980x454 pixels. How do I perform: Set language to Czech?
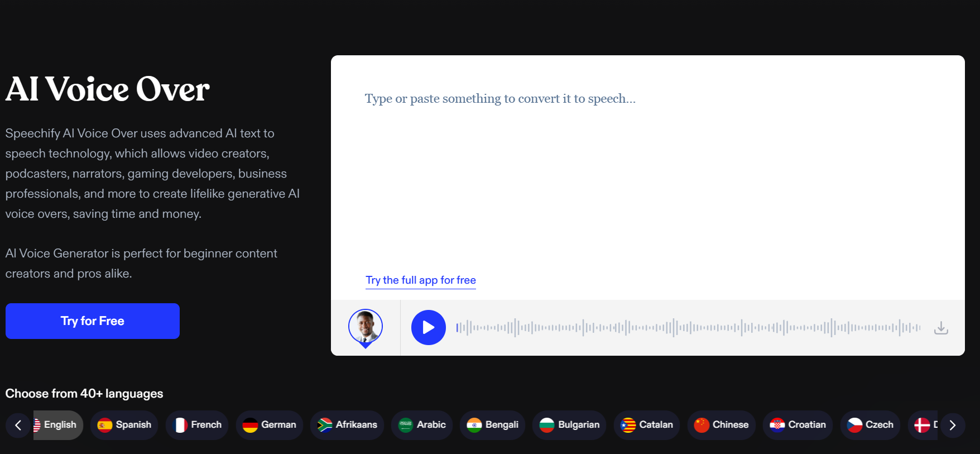coord(870,425)
